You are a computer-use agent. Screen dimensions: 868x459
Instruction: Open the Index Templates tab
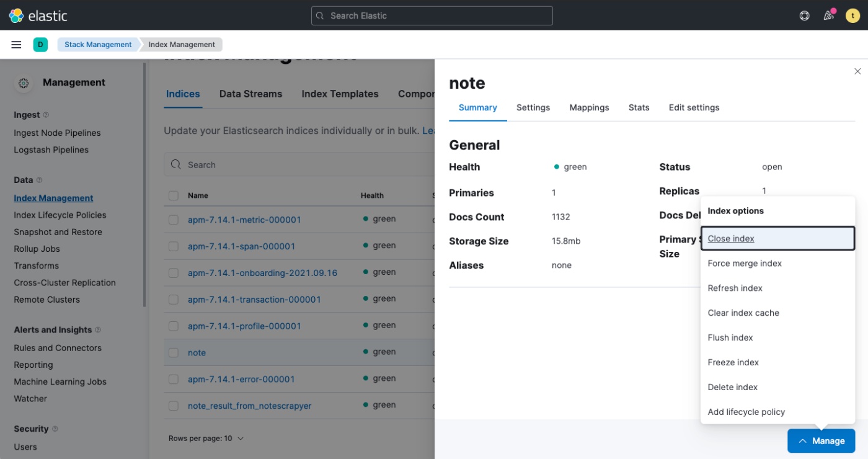point(340,94)
